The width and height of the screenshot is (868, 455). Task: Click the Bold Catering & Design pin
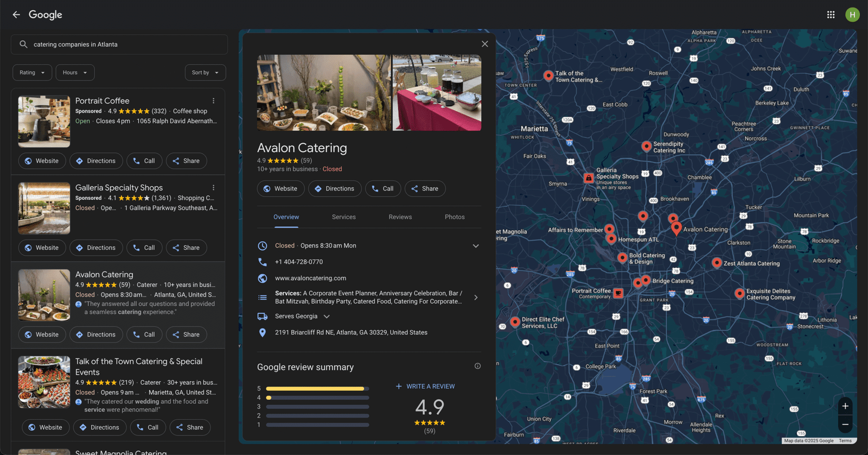[622, 257]
